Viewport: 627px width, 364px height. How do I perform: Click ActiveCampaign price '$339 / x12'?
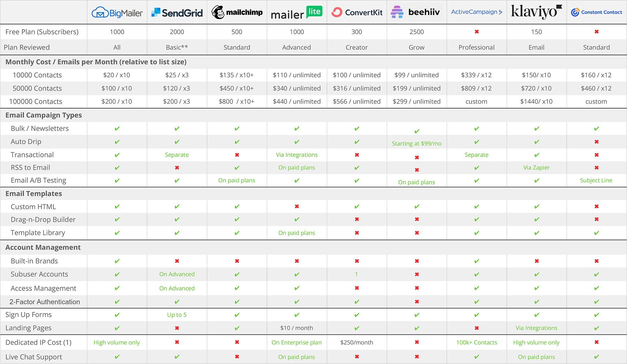coord(476,75)
